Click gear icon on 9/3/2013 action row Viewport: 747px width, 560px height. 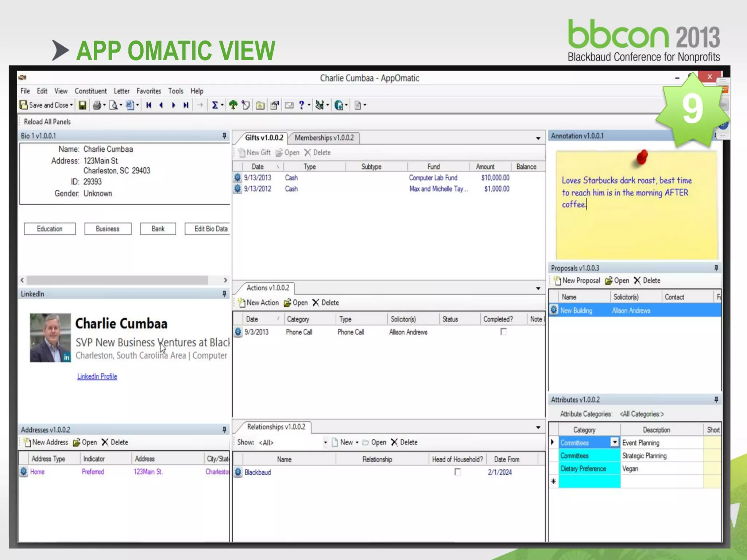(x=238, y=332)
